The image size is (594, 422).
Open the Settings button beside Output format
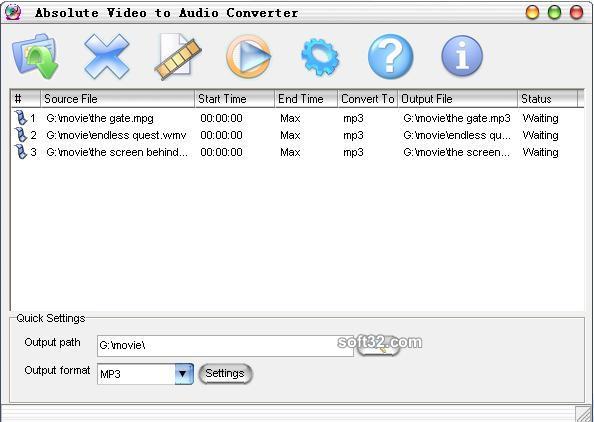(x=225, y=374)
